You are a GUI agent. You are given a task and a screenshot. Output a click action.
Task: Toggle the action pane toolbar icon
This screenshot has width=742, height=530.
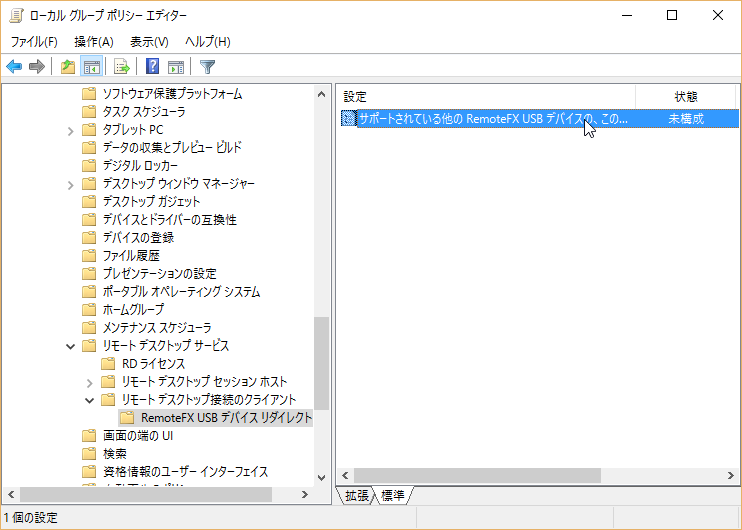(176, 67)
